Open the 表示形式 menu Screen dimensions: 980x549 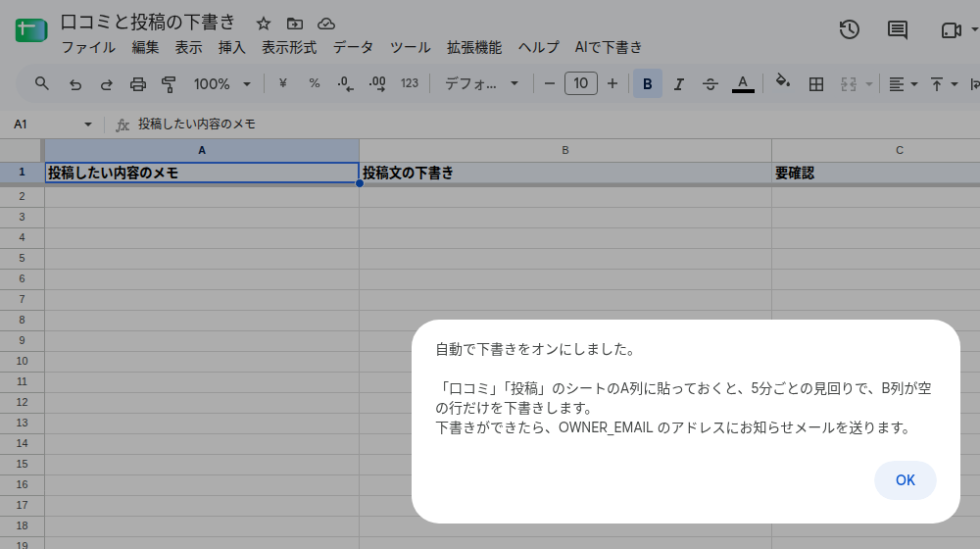[x=289, y=47]
